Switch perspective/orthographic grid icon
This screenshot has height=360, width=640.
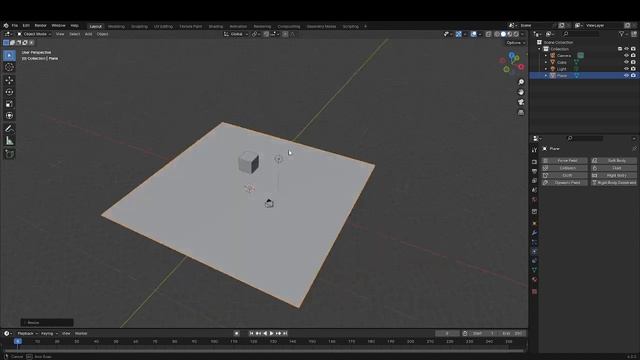521,112
